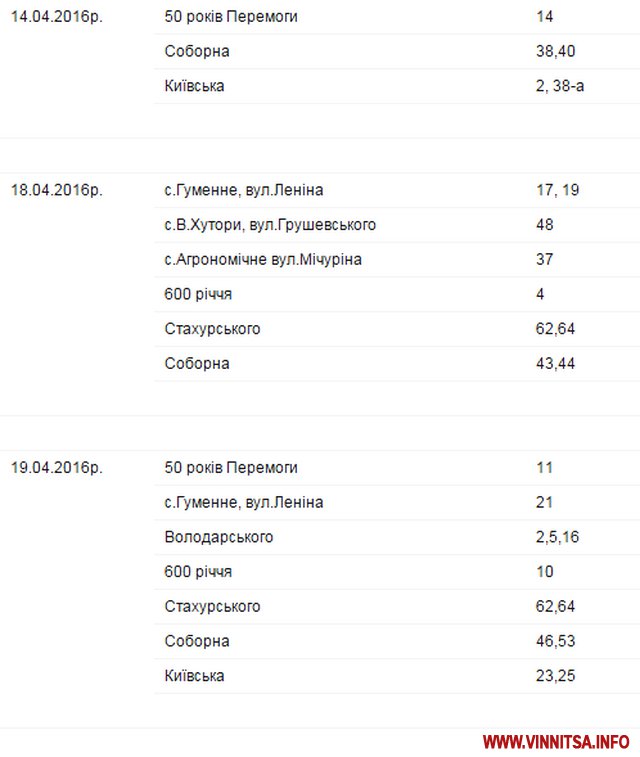Click house numbers 2,5,16 for Володарського
The height and width of the screenshot is (757, 640).
557,537
